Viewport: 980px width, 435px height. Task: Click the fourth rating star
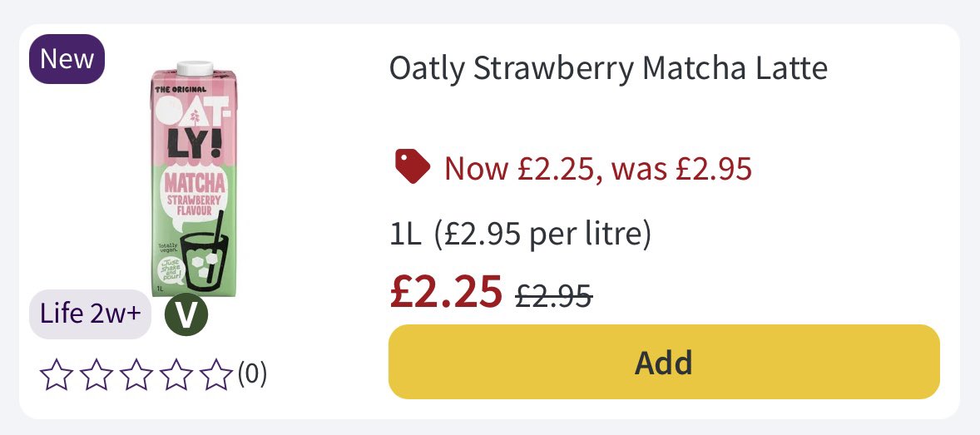click(176, 375)
